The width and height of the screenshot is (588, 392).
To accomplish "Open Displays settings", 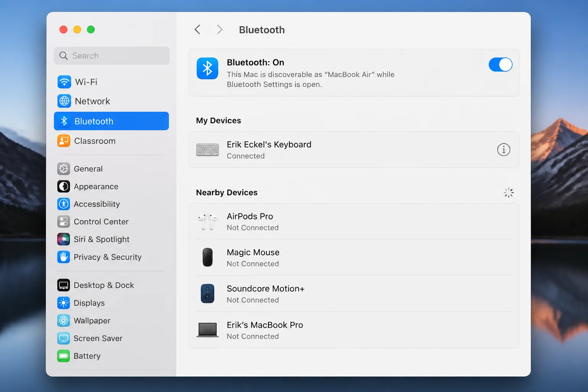I will 111,303.
